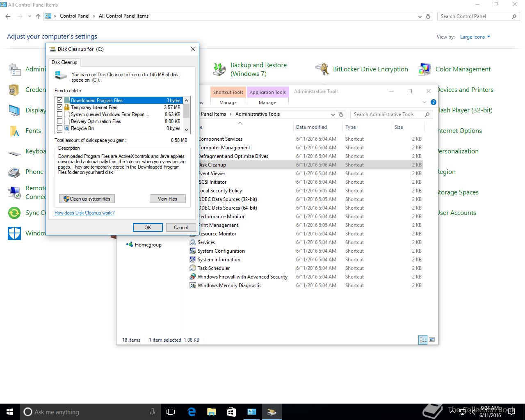Click the Cortana Ask me anything box

click(90, 412)
